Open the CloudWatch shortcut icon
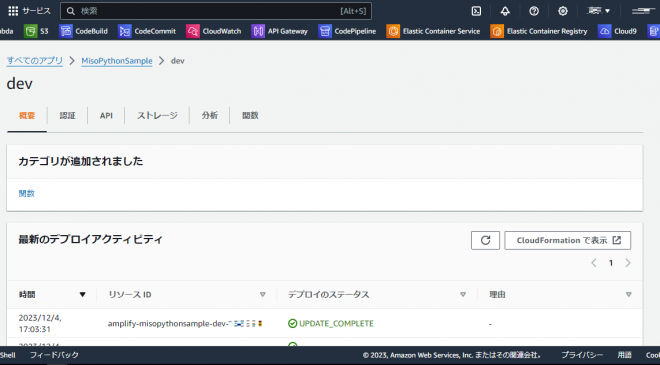Screen dimensions: 660x365 pos(193,31)
